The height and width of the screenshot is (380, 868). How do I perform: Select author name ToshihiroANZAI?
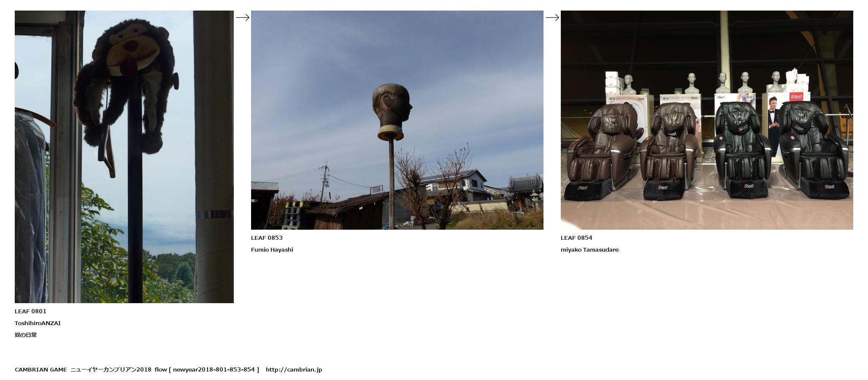pos(38,323)
